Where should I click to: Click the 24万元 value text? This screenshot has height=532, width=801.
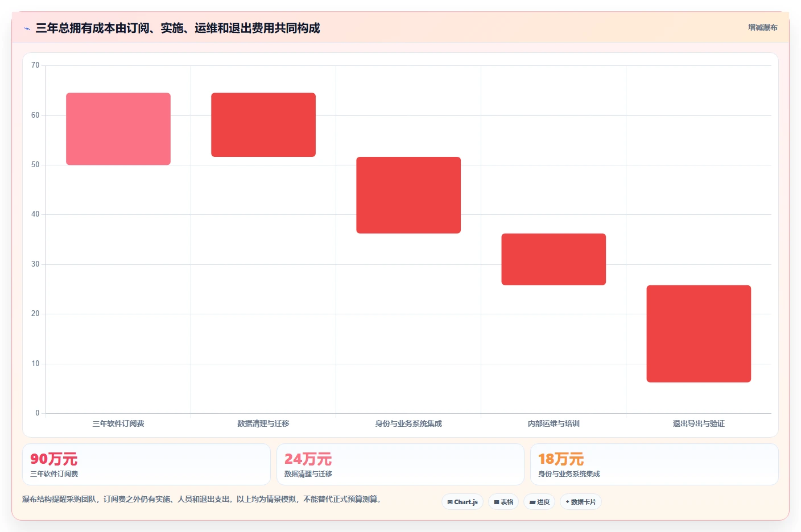(308, 459)
